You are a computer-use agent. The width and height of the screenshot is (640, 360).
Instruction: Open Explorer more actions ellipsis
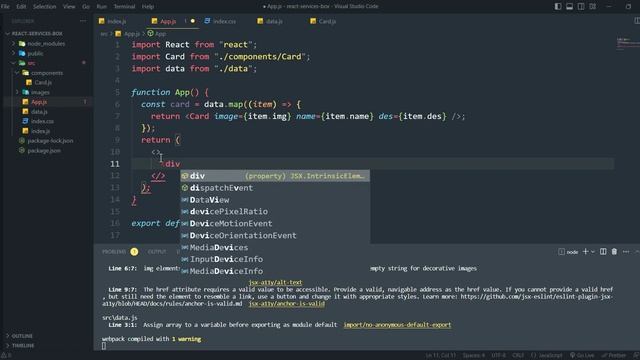83,21
